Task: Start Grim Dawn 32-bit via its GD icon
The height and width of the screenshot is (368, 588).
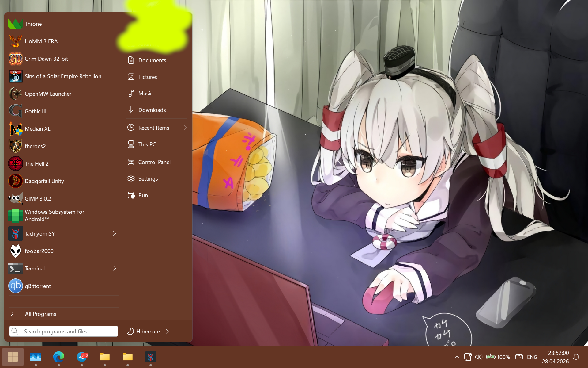Action: point(15,59)
